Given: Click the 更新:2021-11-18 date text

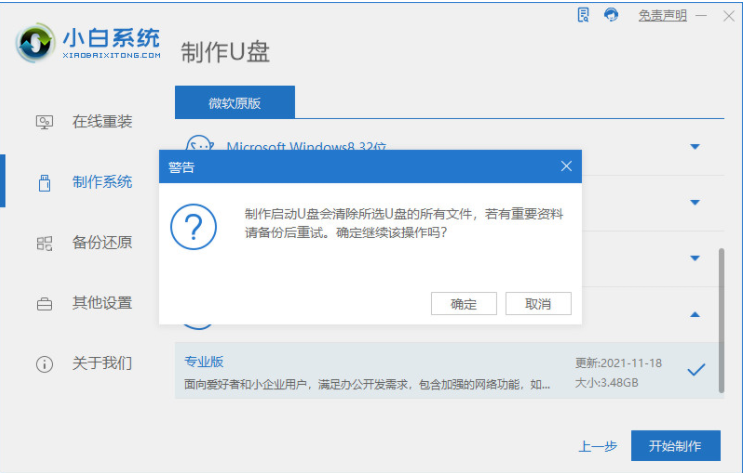Looking at the screenshot, I should pos(618,363).
